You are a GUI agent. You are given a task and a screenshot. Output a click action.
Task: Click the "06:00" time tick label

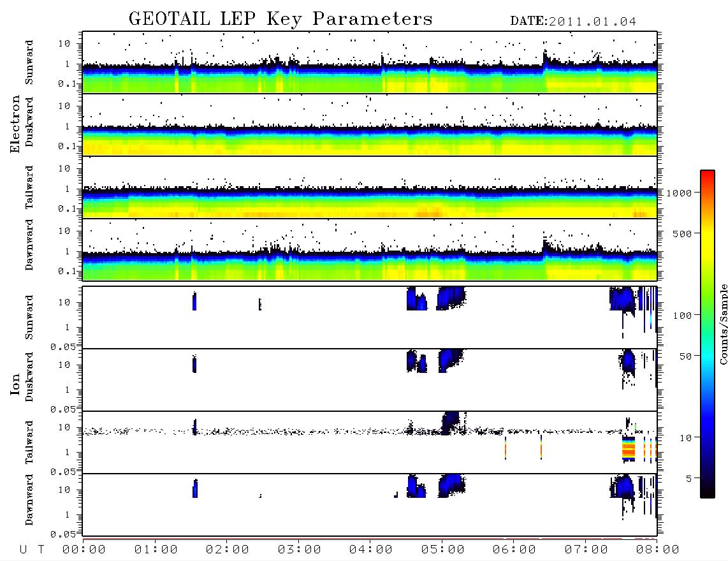[514, 550]
